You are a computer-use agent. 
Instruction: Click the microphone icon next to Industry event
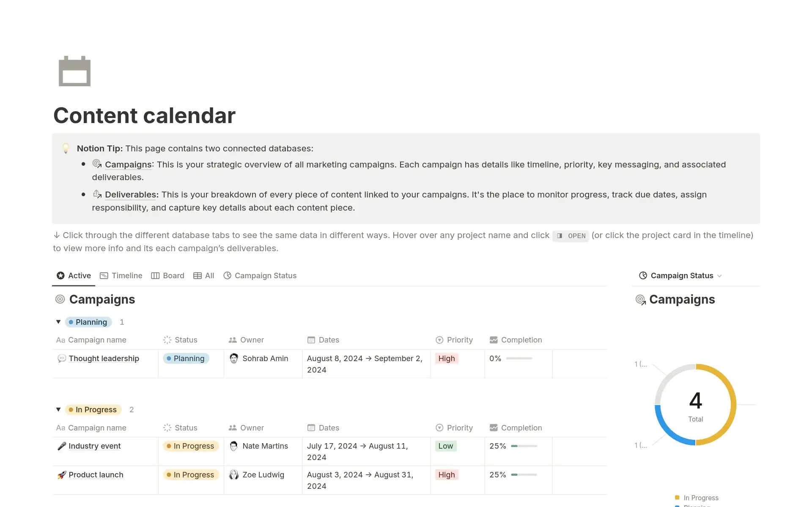coord(62,446)
